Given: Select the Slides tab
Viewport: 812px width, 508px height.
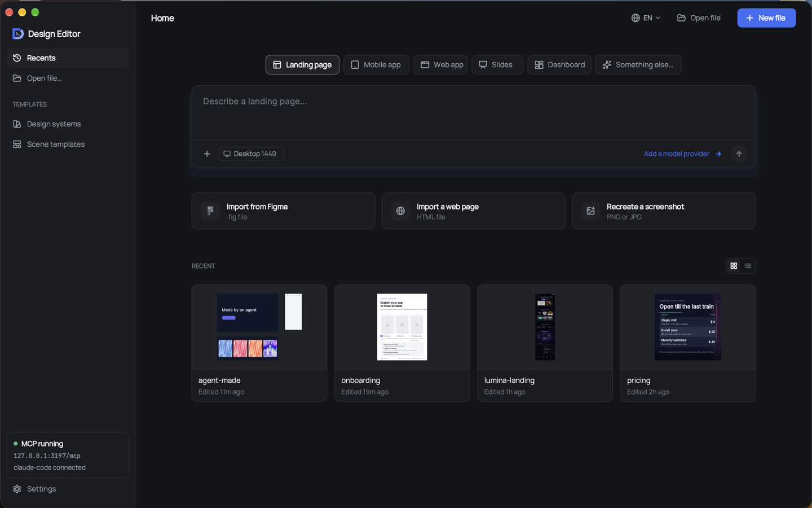Looking at the screenshot, I should point(497,65).
